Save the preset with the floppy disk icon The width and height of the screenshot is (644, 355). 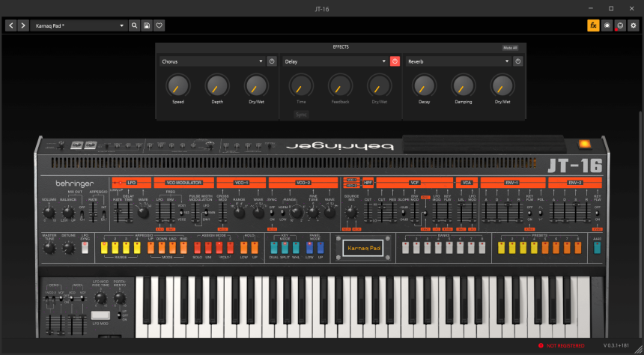(147, 25)
